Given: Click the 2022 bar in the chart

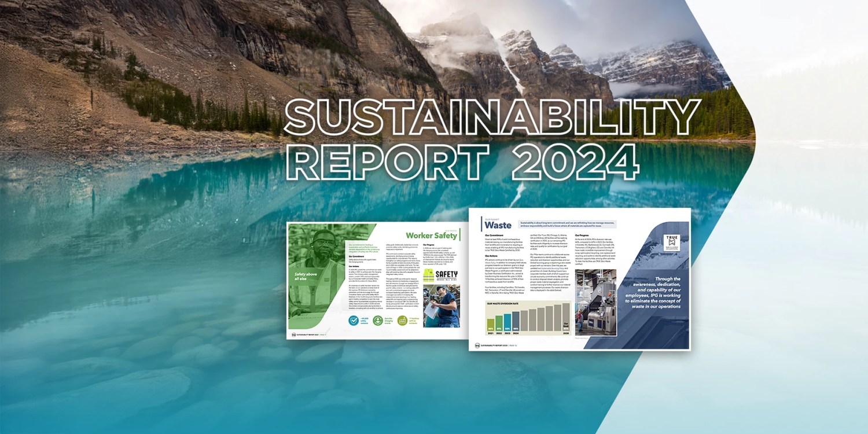Looking at the screenshot, I should pos(499,323).
